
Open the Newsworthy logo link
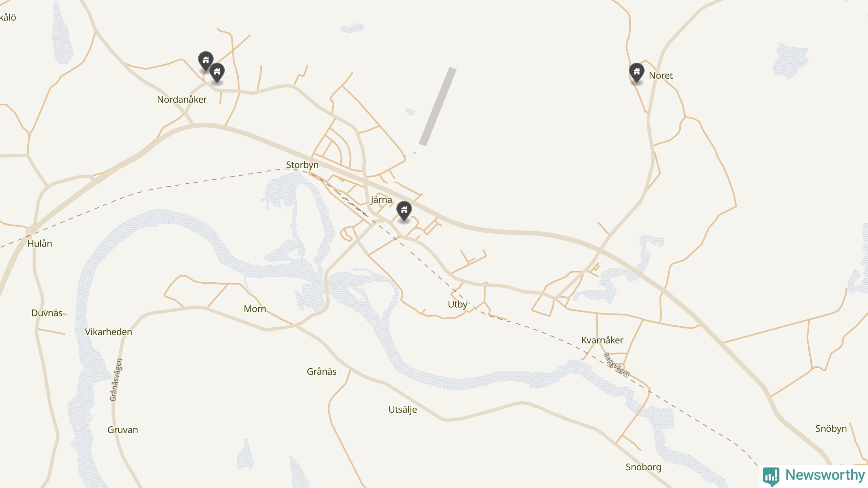pos(814,476)
